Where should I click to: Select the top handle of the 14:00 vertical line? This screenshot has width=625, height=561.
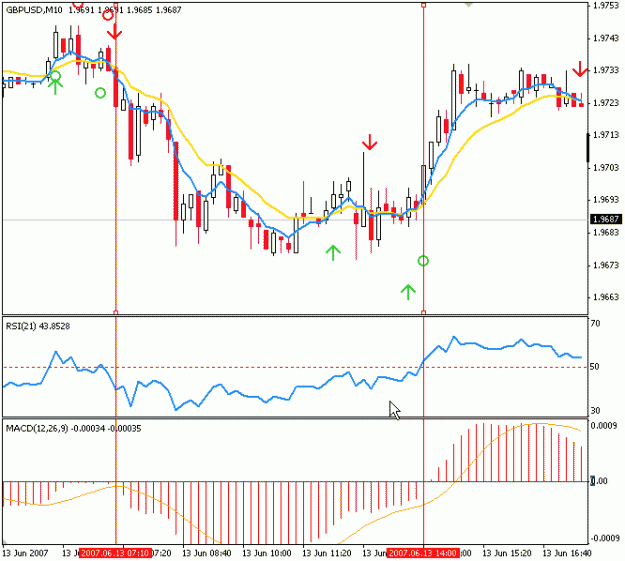pyautogui.click(x=423, y=5)
